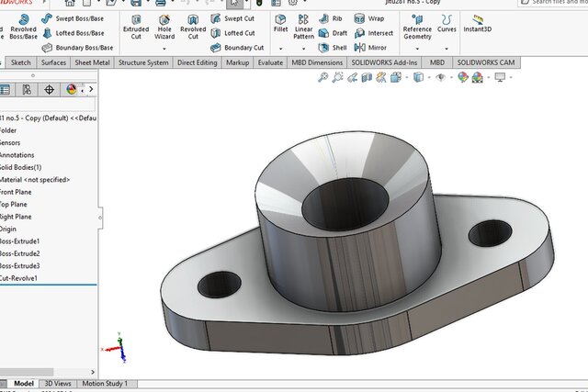This screenshot has width=588, height=392.
Task: Expand Linear Pattern dropdown arrow
Action: click(303, 49)
